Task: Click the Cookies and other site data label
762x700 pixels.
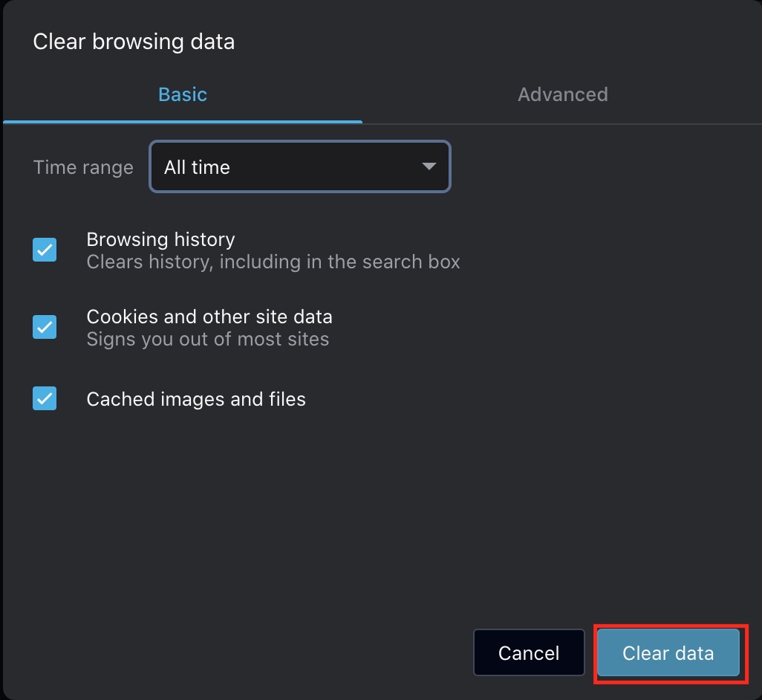Action: [x=209, y=317]
